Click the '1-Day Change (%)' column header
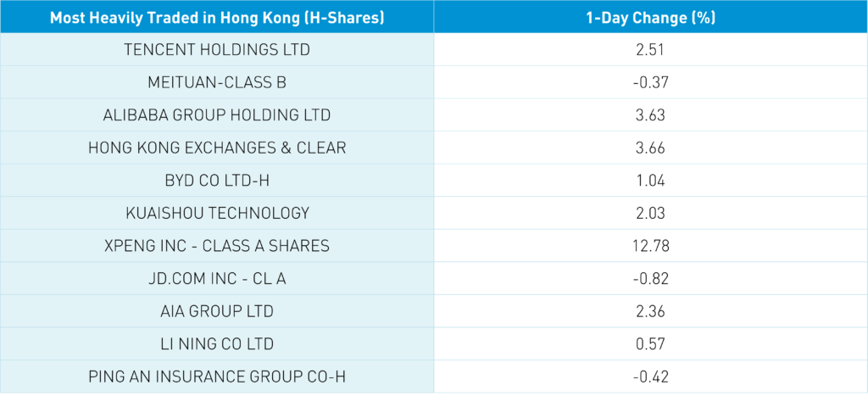The width and height of the screenshot is (868, 396). (x=650, y=17)
